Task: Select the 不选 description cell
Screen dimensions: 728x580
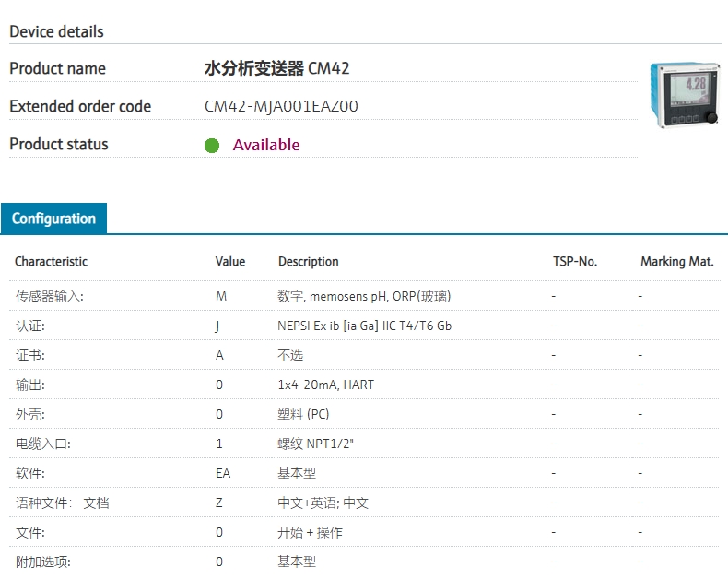Action: [x=290, y=356]
